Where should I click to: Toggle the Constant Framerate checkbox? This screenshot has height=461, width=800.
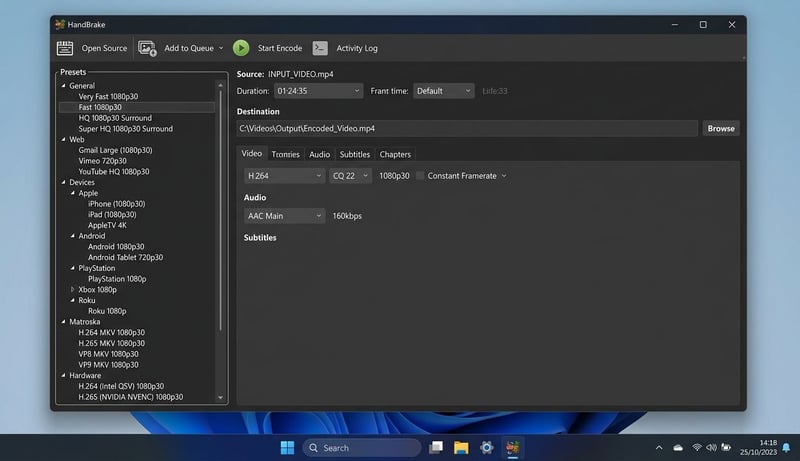click(x=420, y=175)
